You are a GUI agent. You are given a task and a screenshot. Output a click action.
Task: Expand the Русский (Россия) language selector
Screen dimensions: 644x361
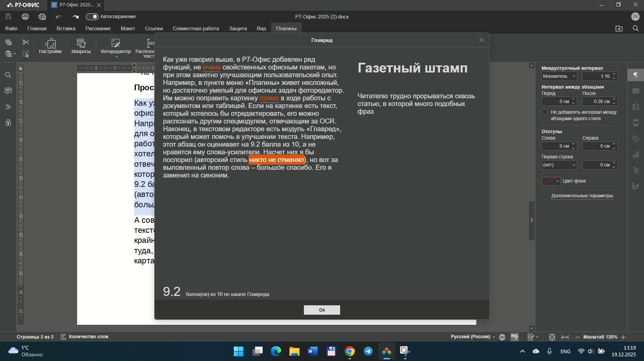click(x=473, y=337)
